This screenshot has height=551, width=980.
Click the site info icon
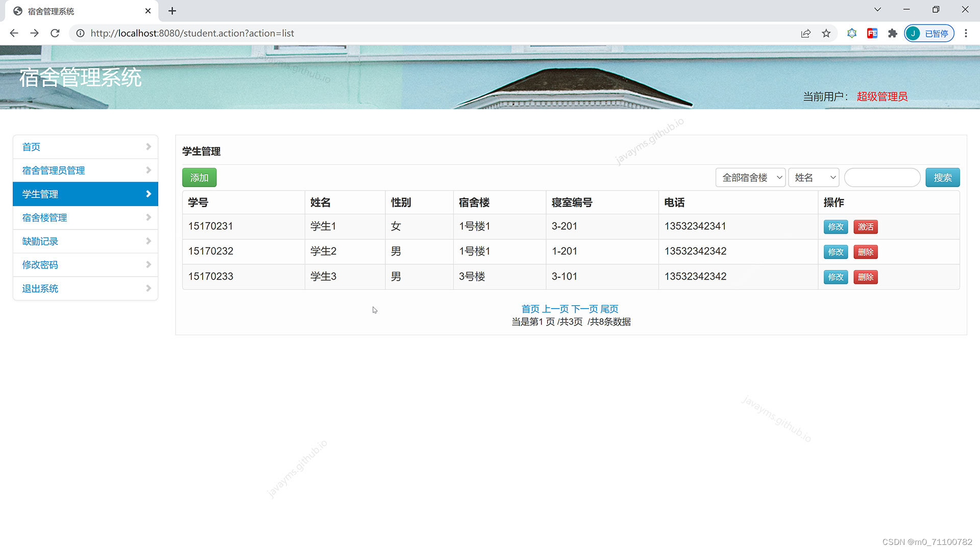(80, 33)
